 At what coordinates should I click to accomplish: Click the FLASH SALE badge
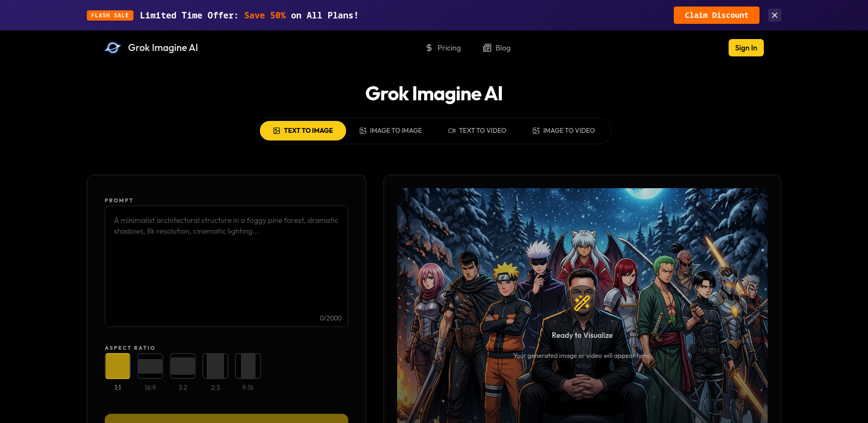[x=110, y=15]
